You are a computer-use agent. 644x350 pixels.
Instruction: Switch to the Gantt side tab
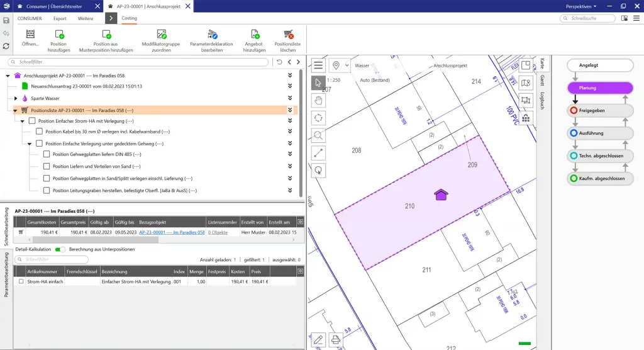point(542,81)
